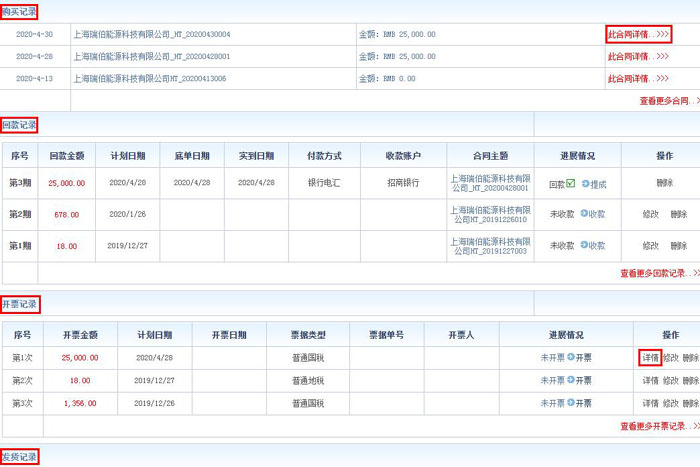Image resolution: width=700 pixels, height=467 pixels.
Task: Select the 开票记录 section header
Action: click(19, 303)
